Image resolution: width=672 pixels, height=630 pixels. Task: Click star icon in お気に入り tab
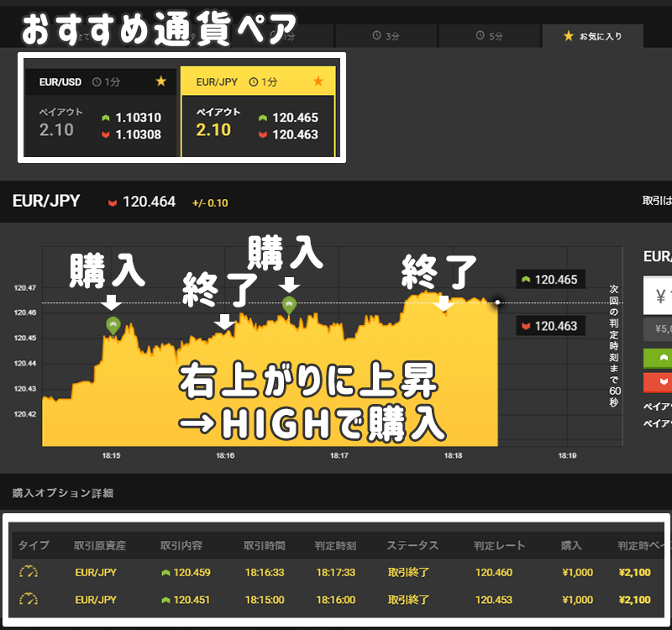[x=569, y=36]
